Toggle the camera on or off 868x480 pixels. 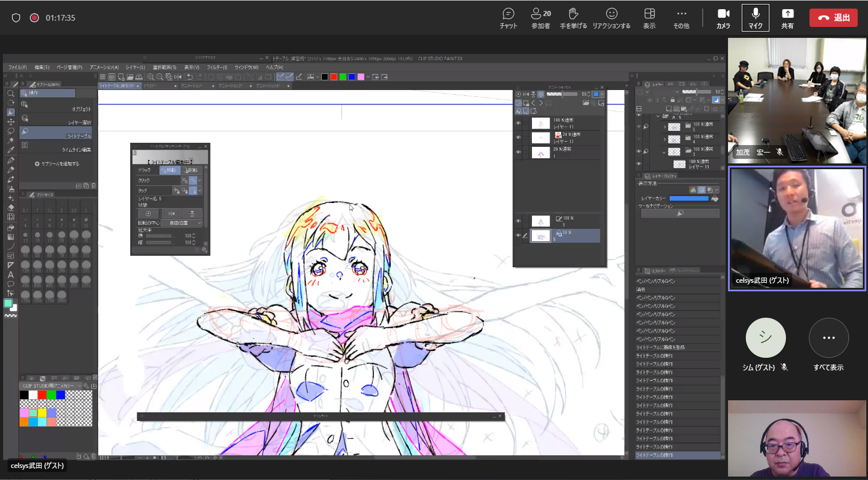click(723, 18)
